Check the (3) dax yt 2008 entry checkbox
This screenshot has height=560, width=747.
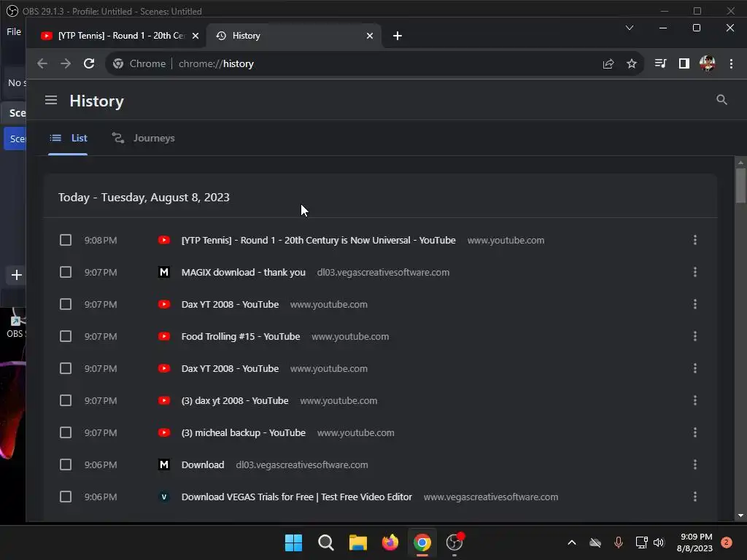[65, 400]
